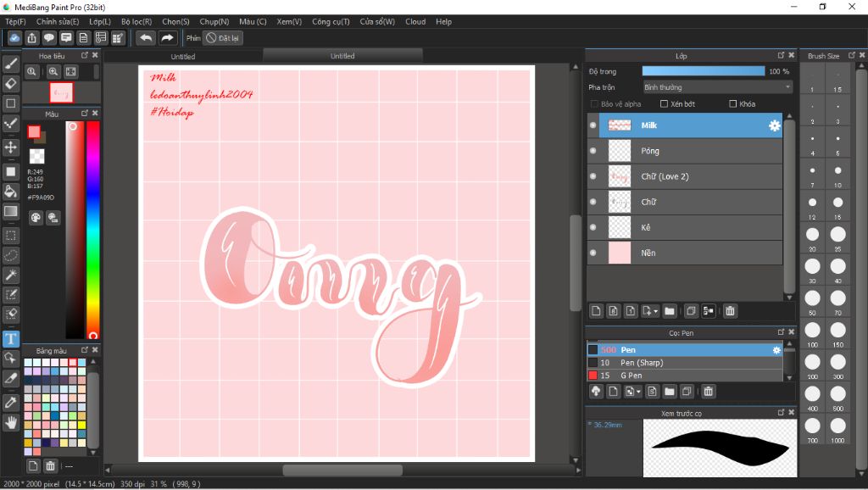Click zoom in in Navigator panel
This screenshot has height=490, width=868.
(53, 71)
